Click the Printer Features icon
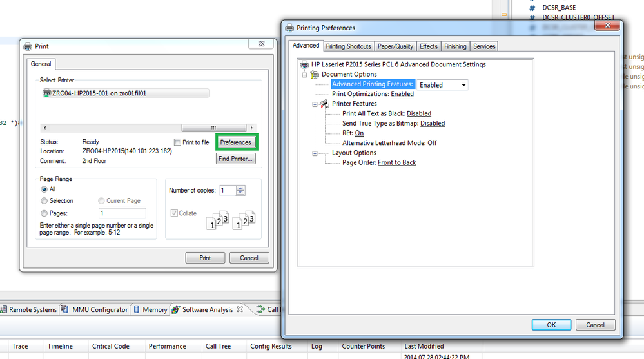The width and height of the screenshot is (644, 359). [x=325, y=104]
